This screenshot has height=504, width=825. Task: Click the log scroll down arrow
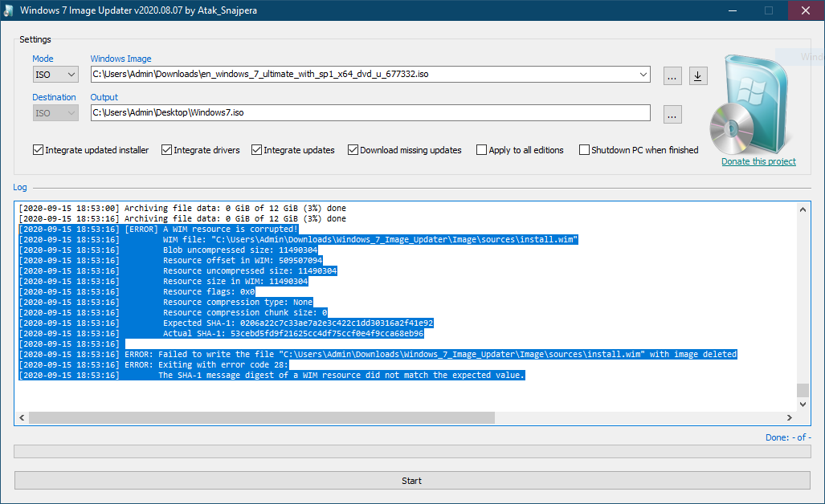coord(803,404)
